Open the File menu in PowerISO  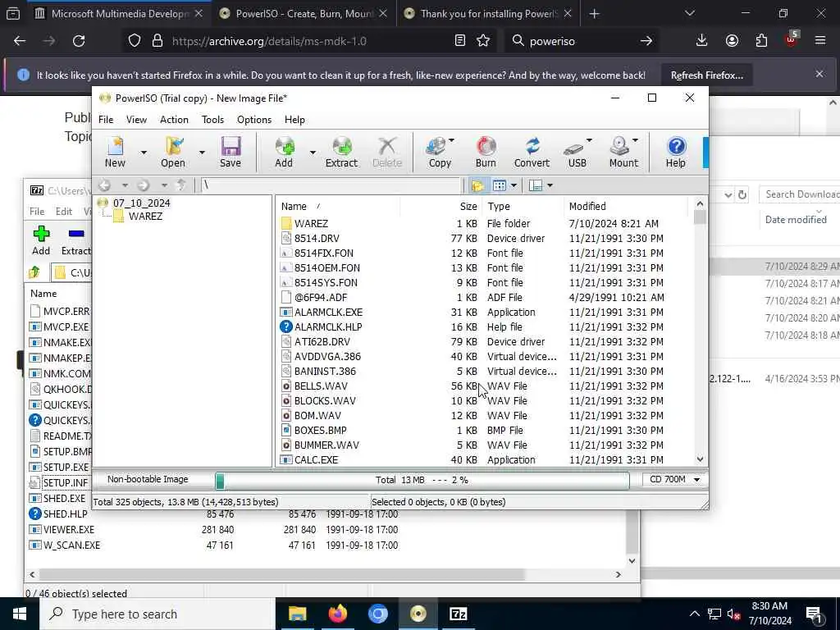tap(106, 120)
